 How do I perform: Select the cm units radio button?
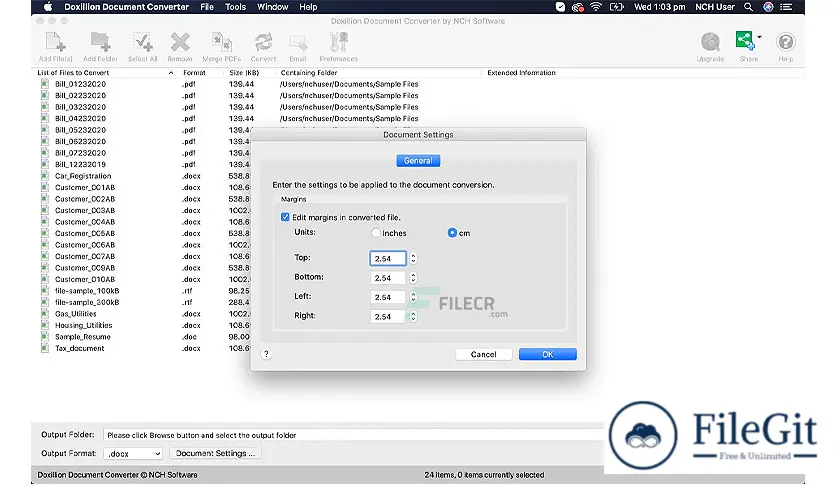click(x=452, y=233)
